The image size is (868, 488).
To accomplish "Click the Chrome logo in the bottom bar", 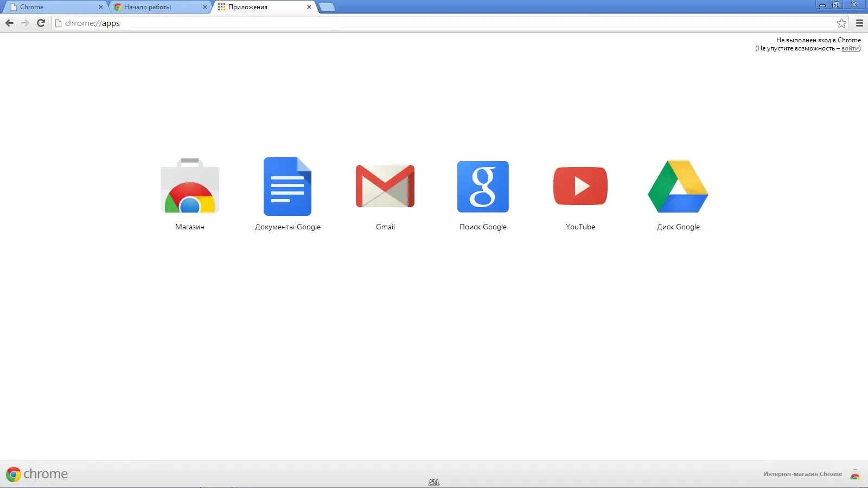I will click(37, 474).
